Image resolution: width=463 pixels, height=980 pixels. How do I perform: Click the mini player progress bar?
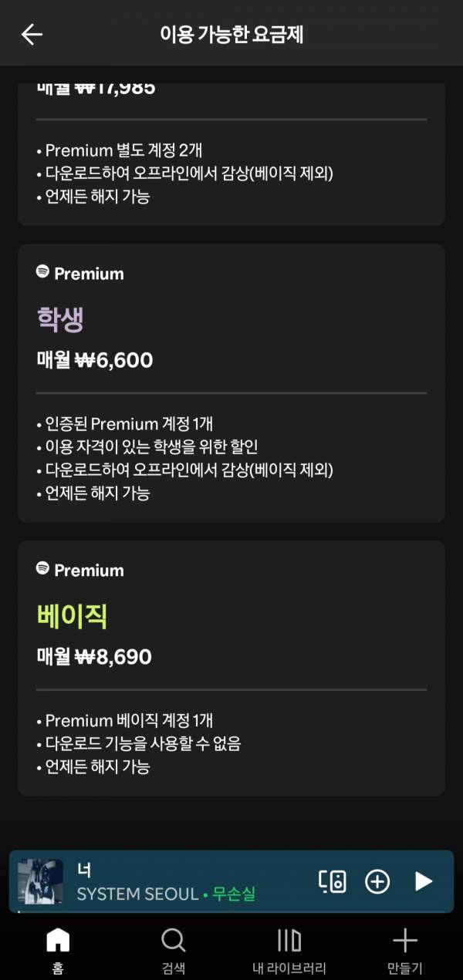click(231, 913)
